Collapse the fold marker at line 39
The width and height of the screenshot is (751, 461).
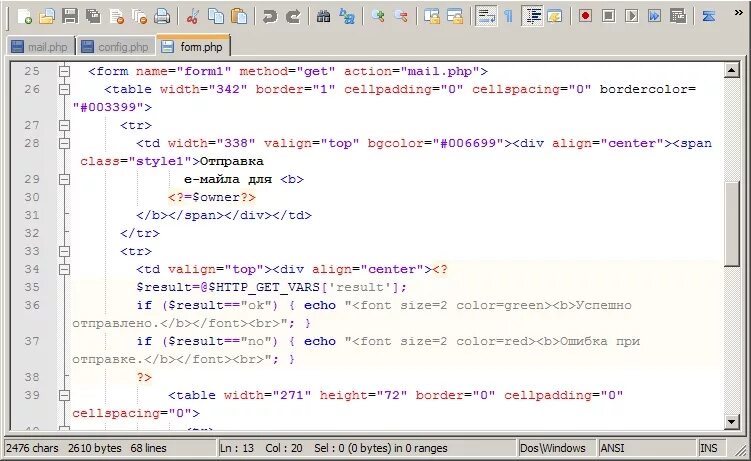click(x=64, y=395)
